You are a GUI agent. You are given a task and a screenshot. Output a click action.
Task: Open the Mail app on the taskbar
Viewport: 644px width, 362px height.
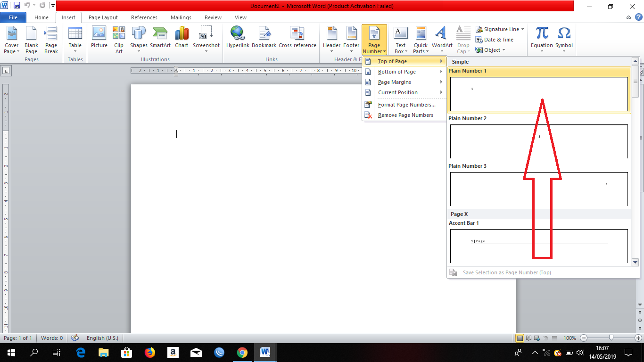point(196,353)
